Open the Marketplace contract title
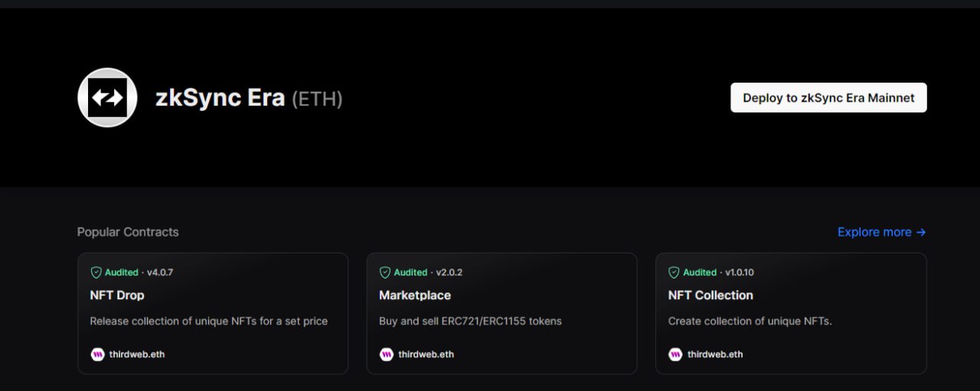Image resolution: width=980 pixels, height=391 pixels. click(415, 295)
